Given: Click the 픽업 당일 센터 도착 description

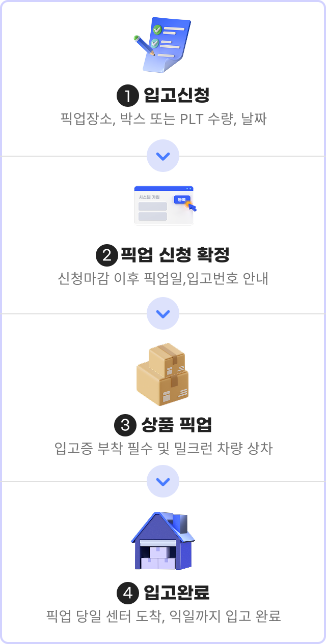Looking at the screenshot, I should click(163, 617).
